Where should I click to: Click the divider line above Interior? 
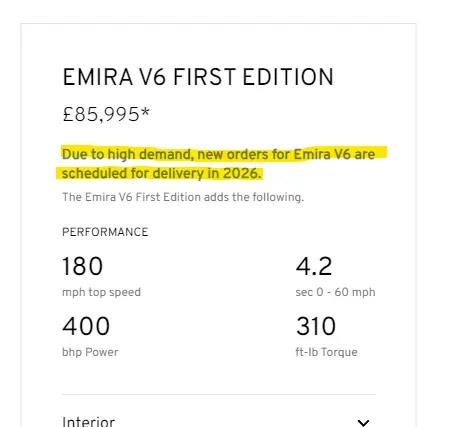[x=219, y=394]
